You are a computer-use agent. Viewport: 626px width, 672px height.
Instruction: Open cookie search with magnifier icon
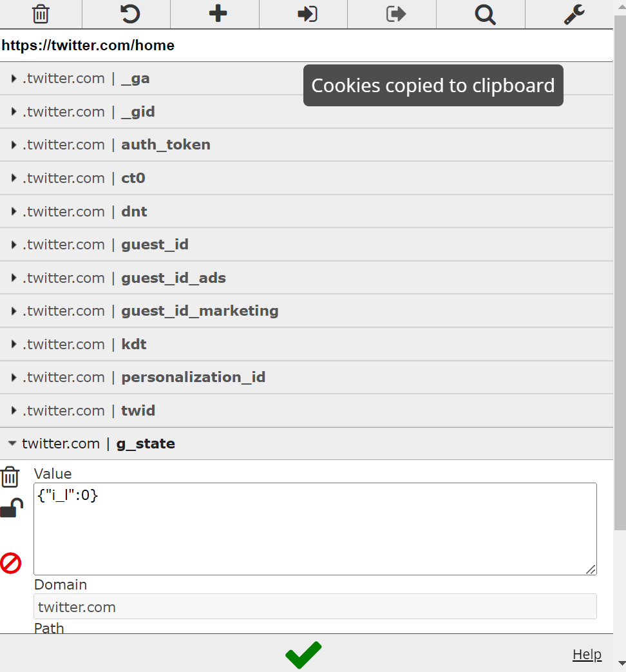click(485, 14)
